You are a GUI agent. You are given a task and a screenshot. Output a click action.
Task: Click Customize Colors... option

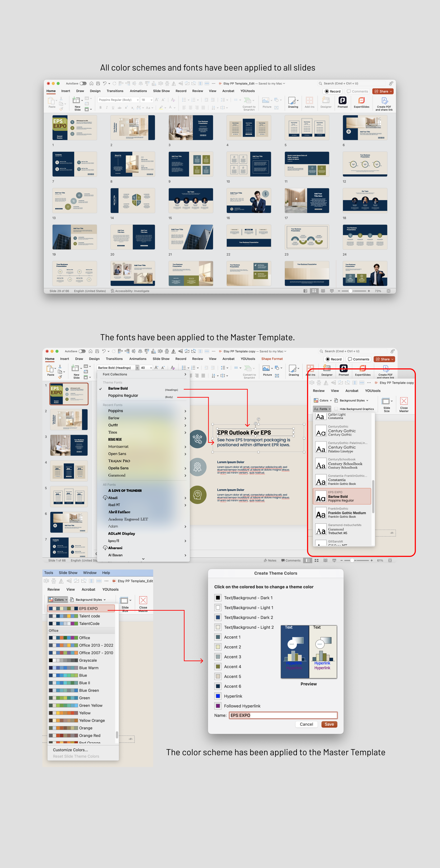coord(71,750)
